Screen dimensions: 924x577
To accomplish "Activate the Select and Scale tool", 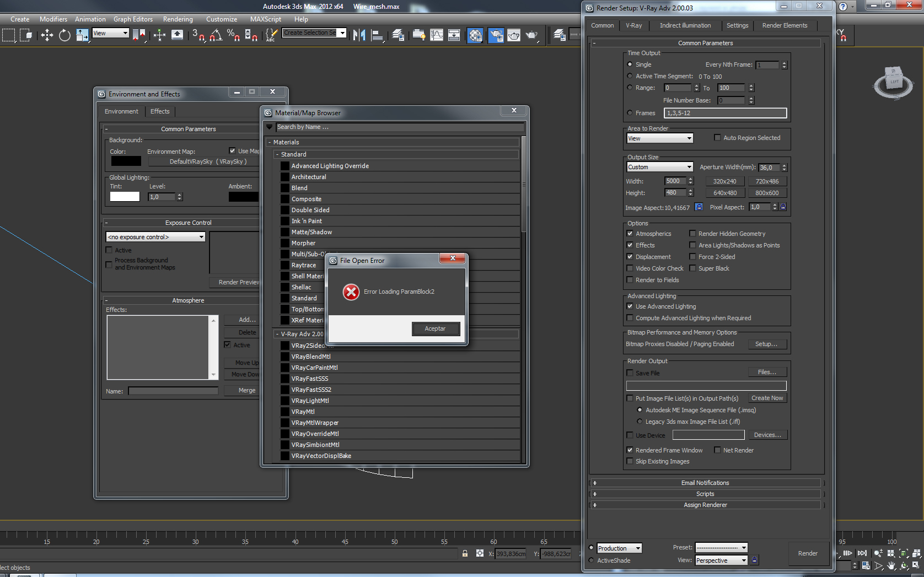I will tap(82, 35).
